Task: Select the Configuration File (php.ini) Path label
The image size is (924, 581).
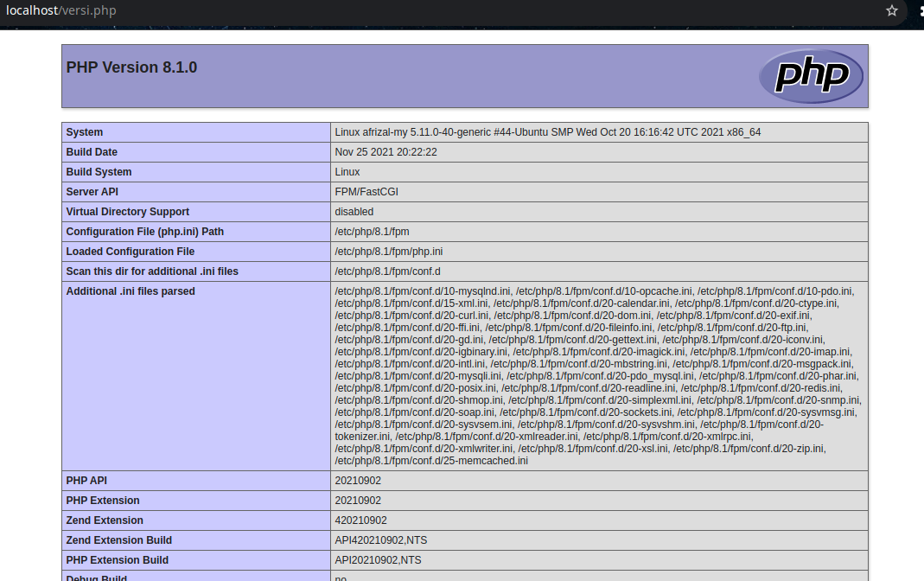Action: 145,232
